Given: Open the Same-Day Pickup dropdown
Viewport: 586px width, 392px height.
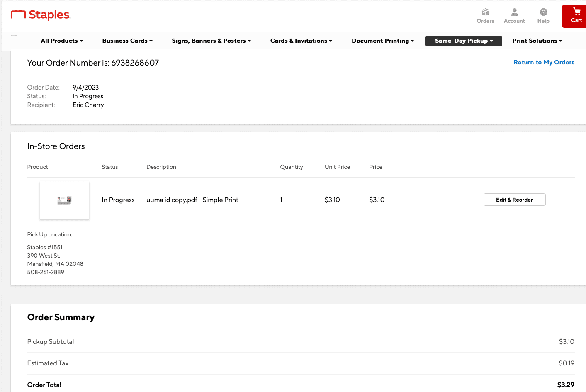Looking at the screenshot, I should coord(464,41).
